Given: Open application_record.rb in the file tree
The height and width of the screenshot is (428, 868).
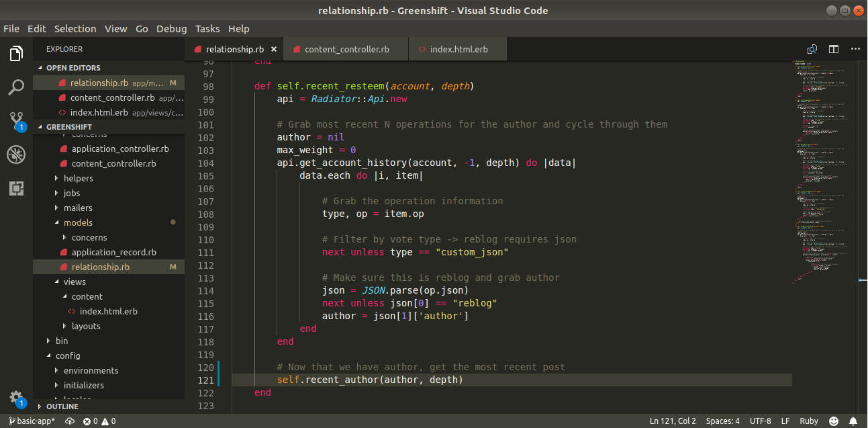Looking at the screenshot, I should pos(109,252).
